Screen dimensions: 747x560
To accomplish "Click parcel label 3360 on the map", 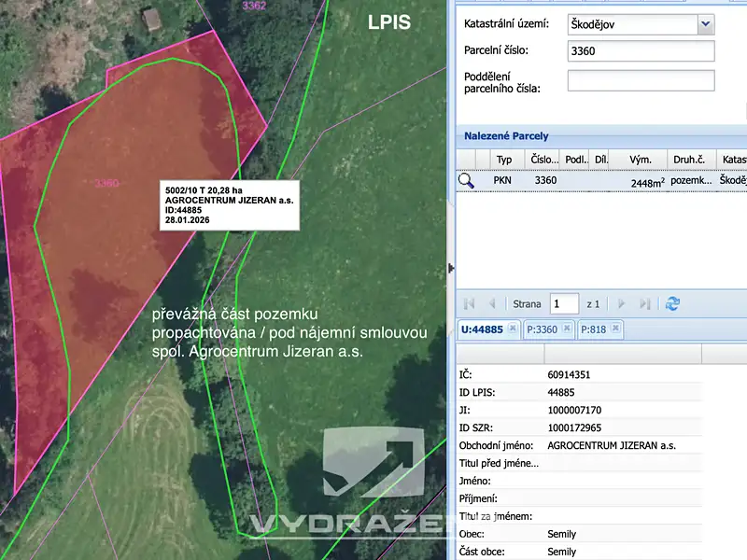I will (x=106, y=183).
